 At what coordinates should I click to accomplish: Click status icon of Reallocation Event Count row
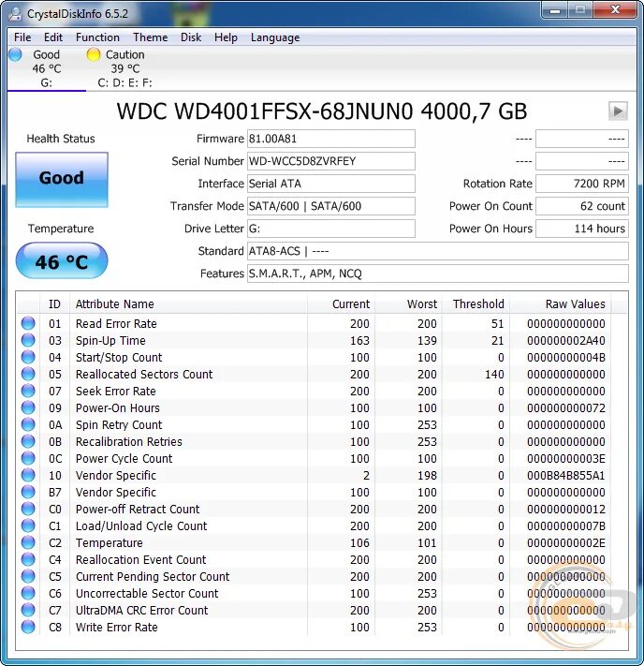[28, 559]
